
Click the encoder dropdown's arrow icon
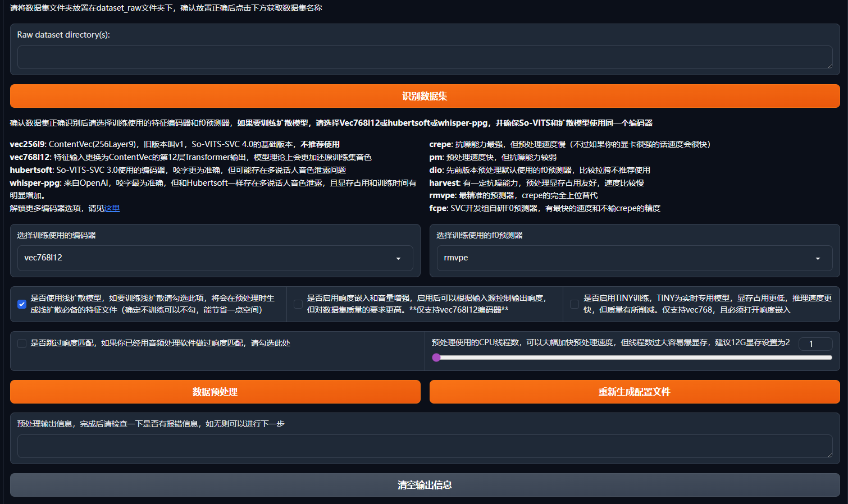398,258
